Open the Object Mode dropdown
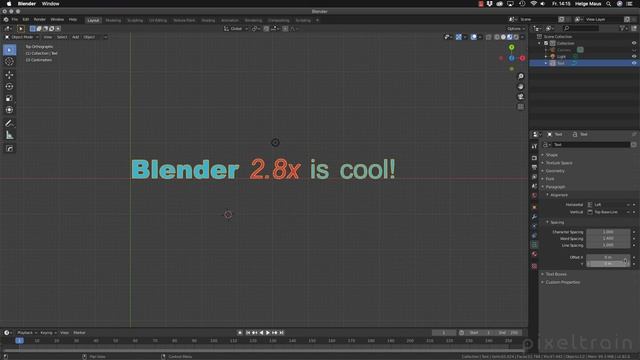Image resolution: width=640 pixels, height=360 pixels. [22, 37]
